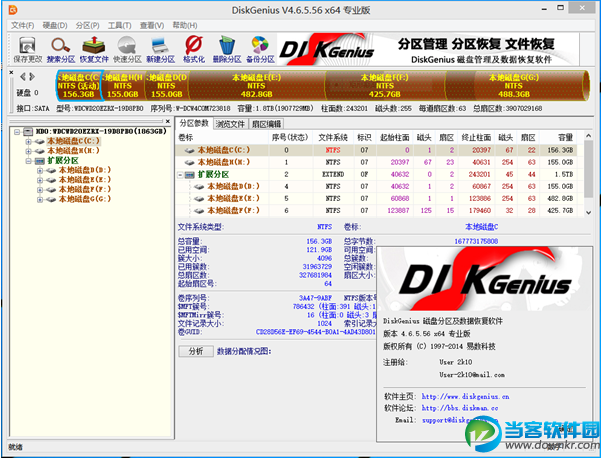Switch to the 浏览文件 tab
The width and height of the screenshot is (601, 459).
(x=230, y=124)
